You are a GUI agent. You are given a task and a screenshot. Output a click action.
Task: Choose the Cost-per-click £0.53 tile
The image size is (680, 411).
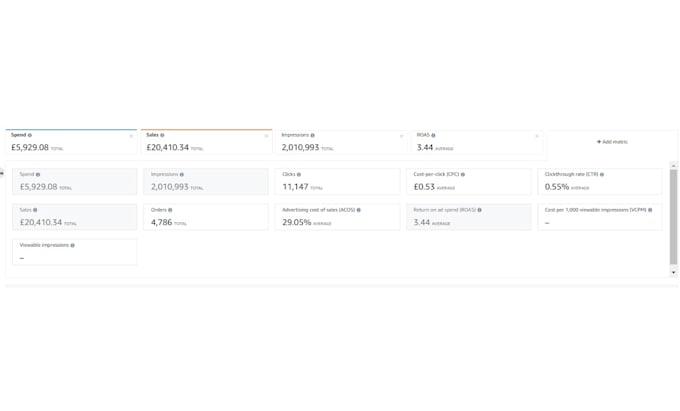469,181
